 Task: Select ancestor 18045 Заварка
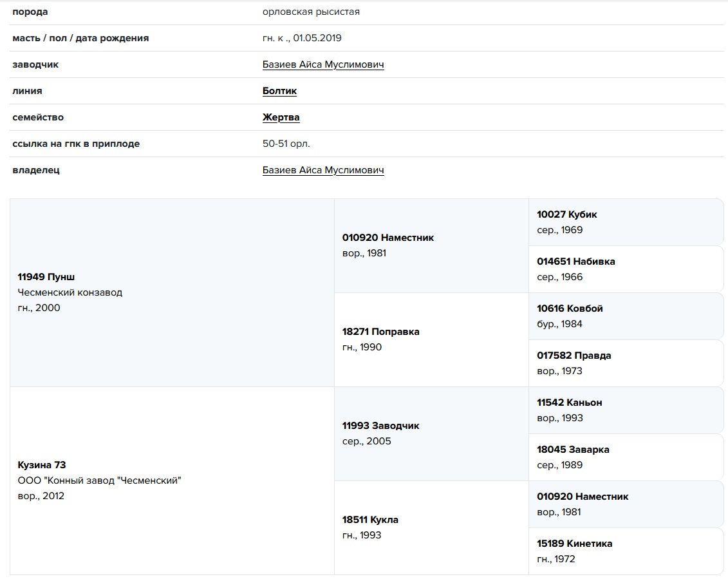tap(573, 450)
